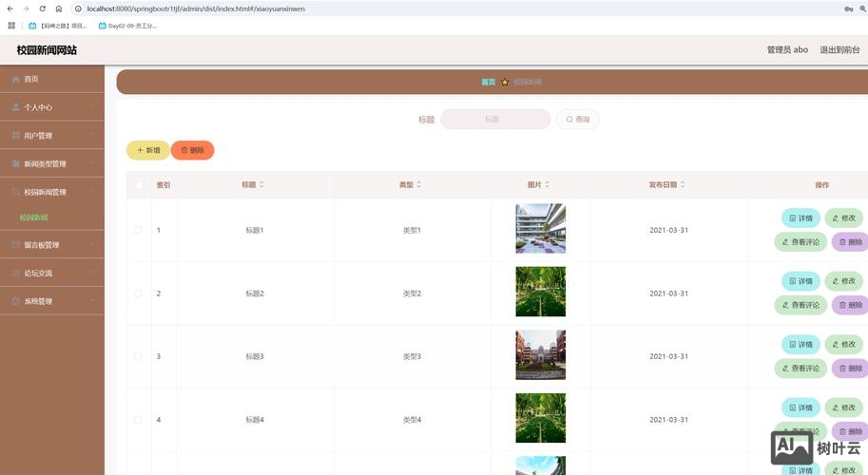Click 查看评论 for row 标题3

coord(800,368)
